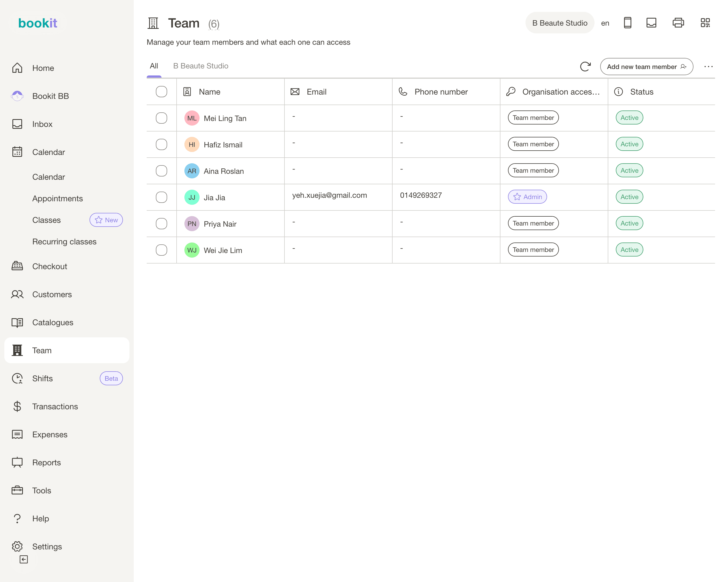
Task: Click the phone number 0149269327
Action: pyautogui.click(x=421, y=195)
